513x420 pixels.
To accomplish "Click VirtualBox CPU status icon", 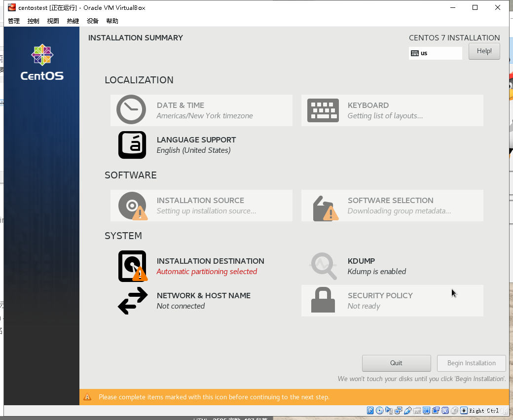I will click(445, 411).
